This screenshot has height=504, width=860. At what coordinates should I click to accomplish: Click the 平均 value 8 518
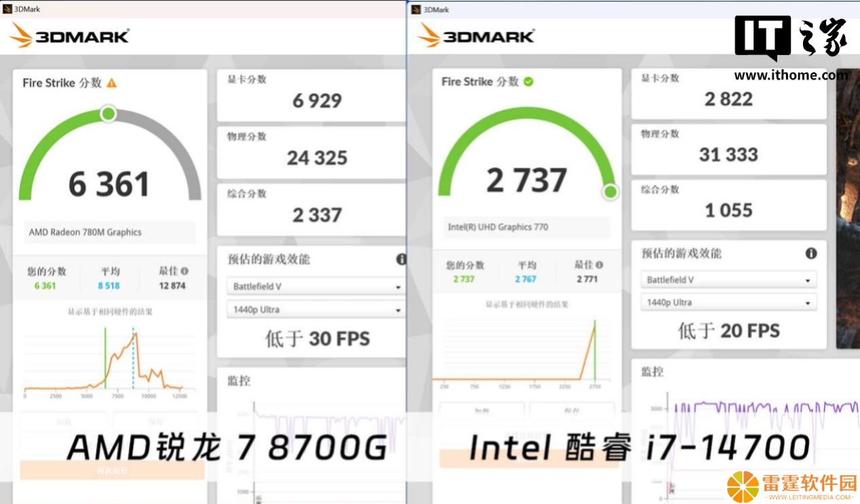109,286
